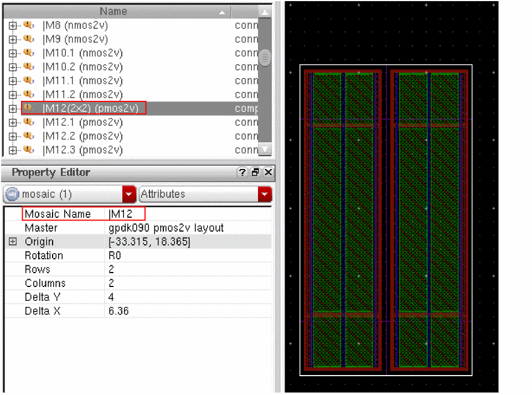Undock the Property Editor with the float icon
The width and height of the screenshot is (532, 395).
click(x=255, y=173)
